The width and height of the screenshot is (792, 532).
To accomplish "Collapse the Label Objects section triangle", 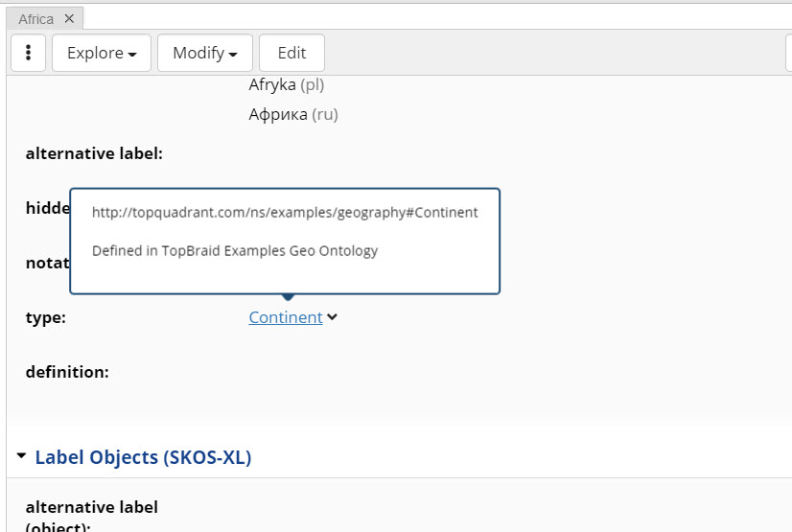I will (x=21, y=457).
